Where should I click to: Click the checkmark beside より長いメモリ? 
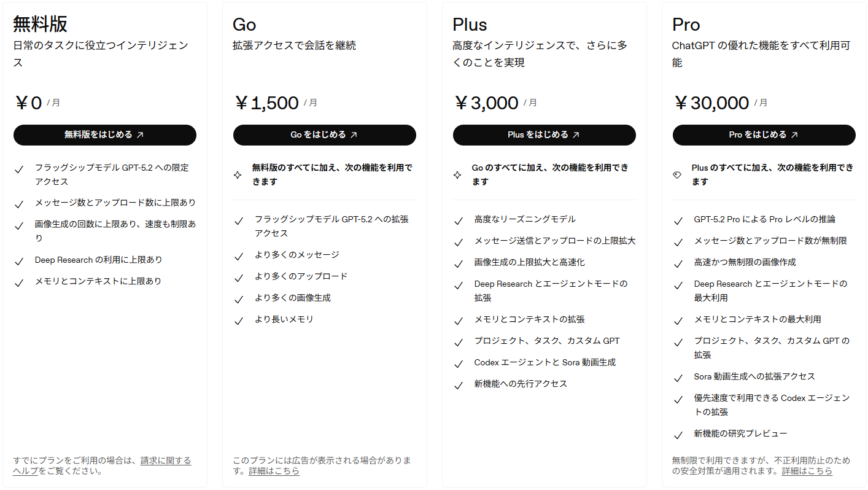pos(238,321)
